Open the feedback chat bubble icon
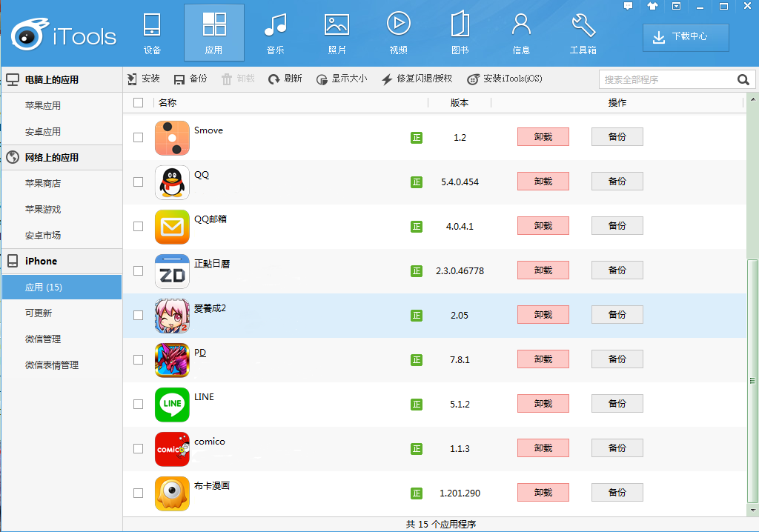This screenshot has height=532, width=759. [x=629, y=6]
